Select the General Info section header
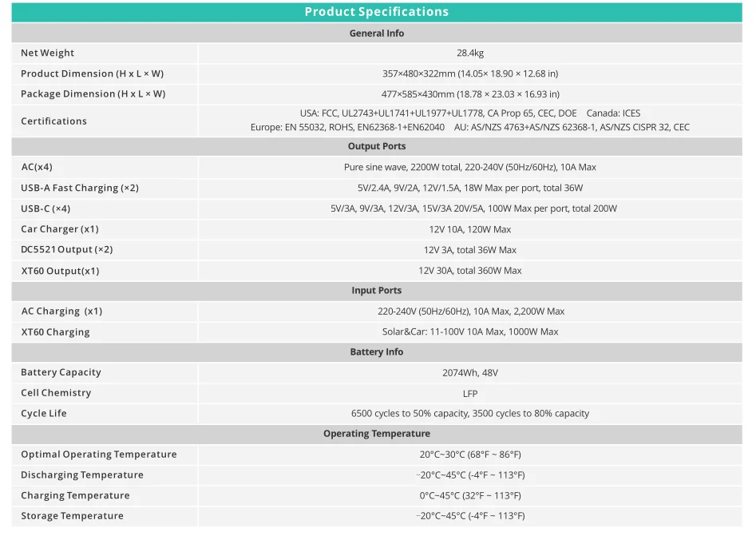This screenshot has width=756, height=536. (377, 34)
